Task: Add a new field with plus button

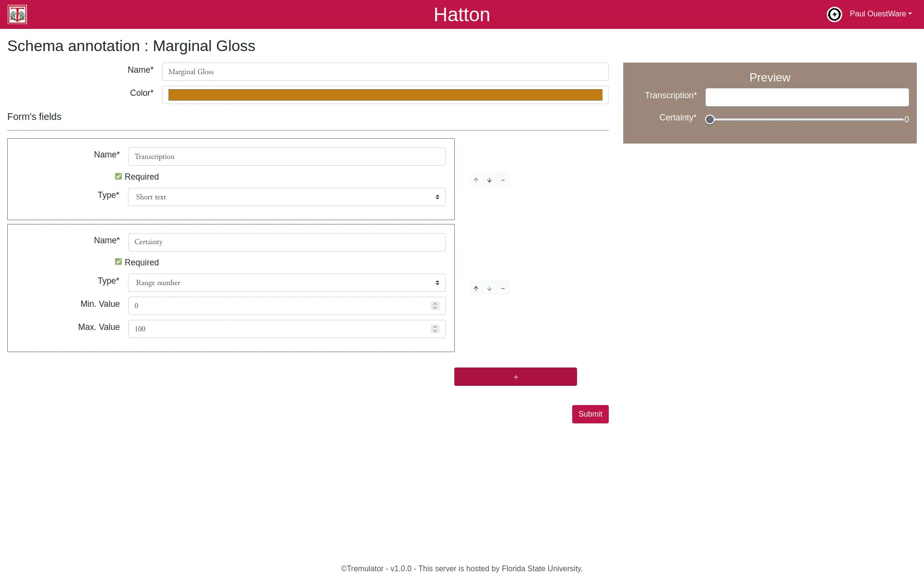Action: click(515, 377)
